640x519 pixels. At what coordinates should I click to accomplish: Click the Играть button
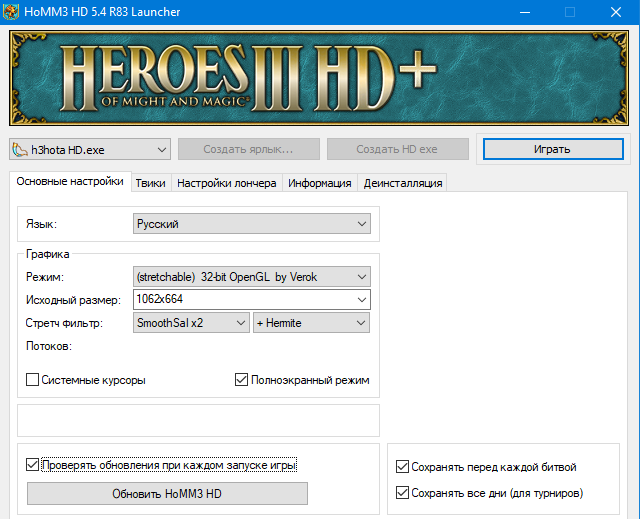pos(553,149)
